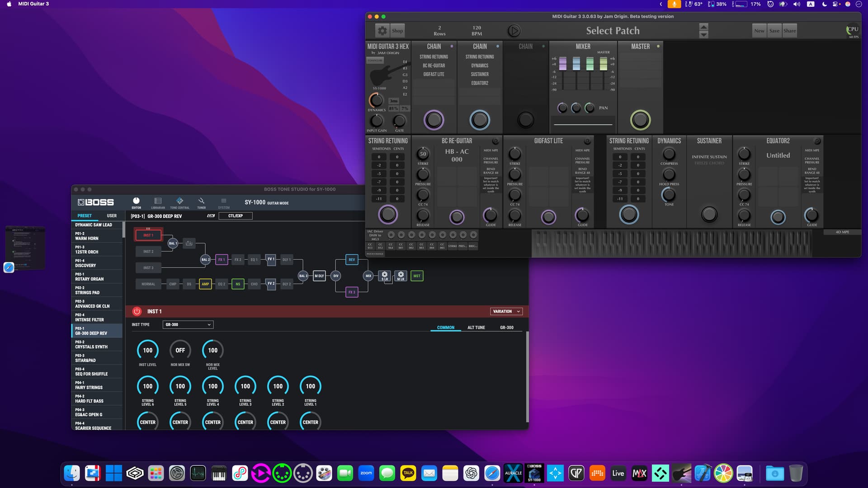Toggle the third chain's green enable dot
868x488 pixels.
pos(543,46)
